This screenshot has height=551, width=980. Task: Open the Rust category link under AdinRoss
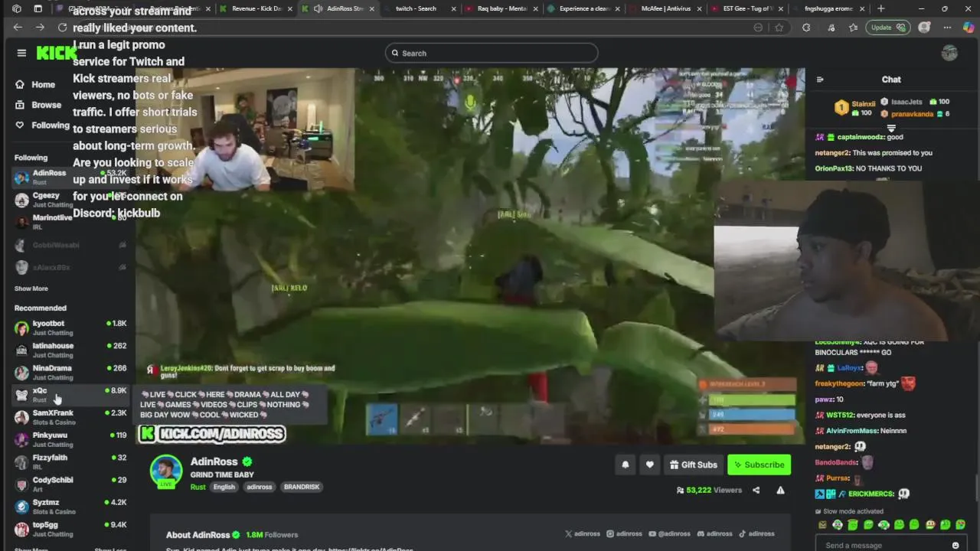coord(198,487)
